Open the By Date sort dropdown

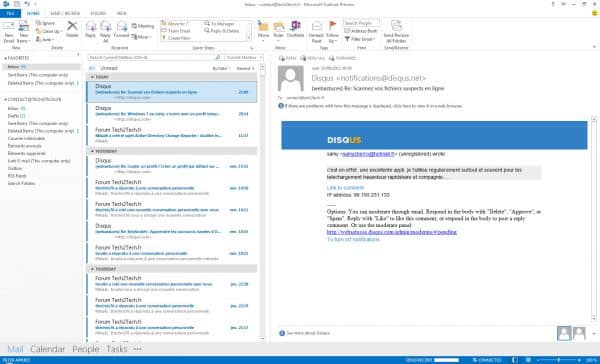[x=222, y=69]
